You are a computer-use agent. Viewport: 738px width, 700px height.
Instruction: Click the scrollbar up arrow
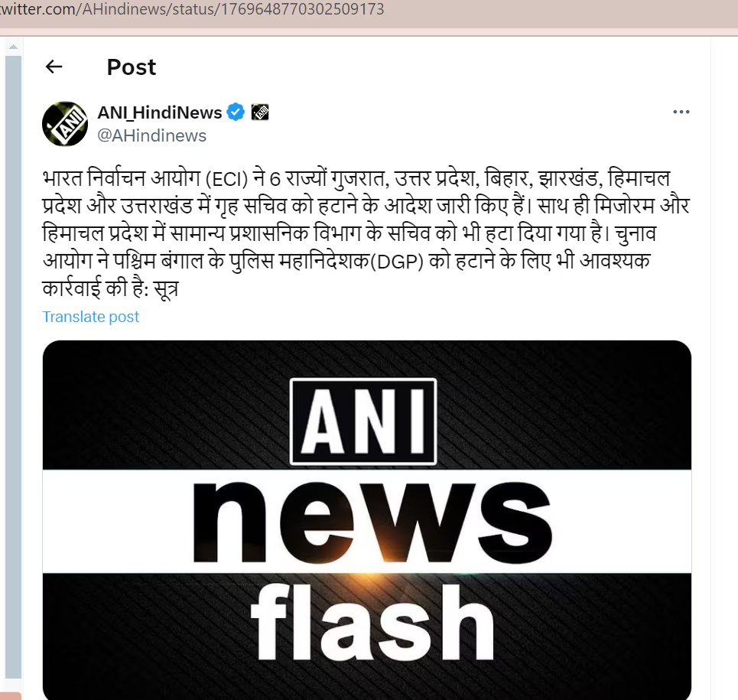click(x=13, y=47)
